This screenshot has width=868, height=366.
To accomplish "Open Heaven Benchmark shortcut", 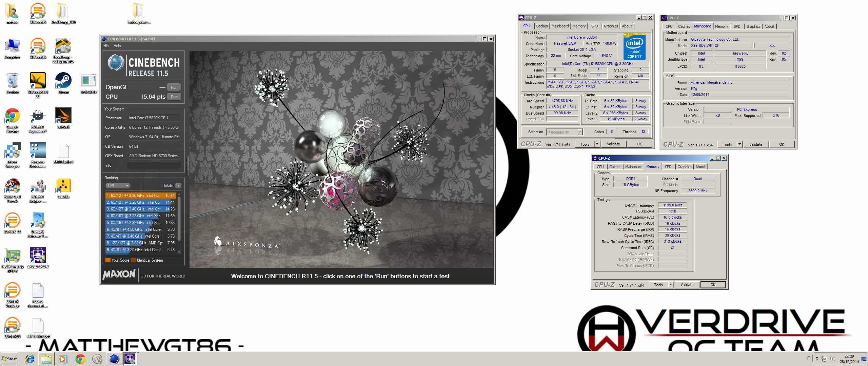I will [38, 155].
